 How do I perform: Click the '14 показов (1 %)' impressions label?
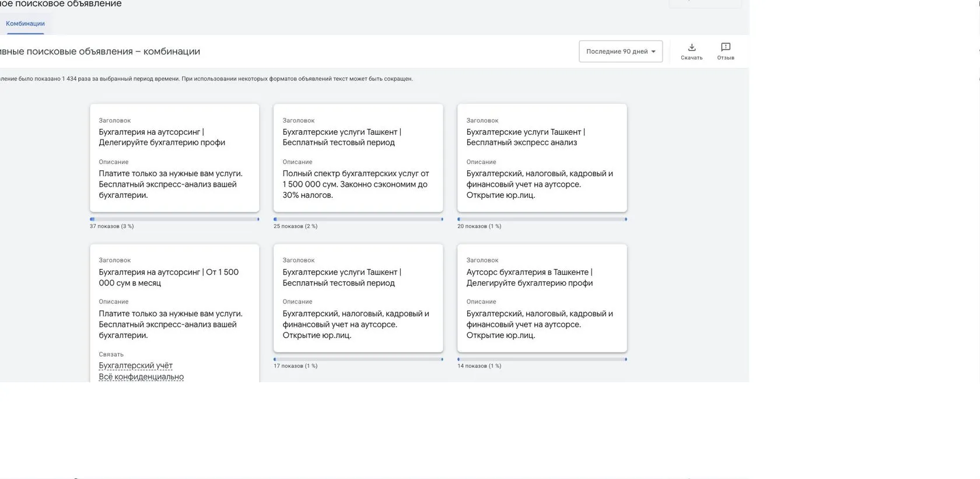(479, 366)
